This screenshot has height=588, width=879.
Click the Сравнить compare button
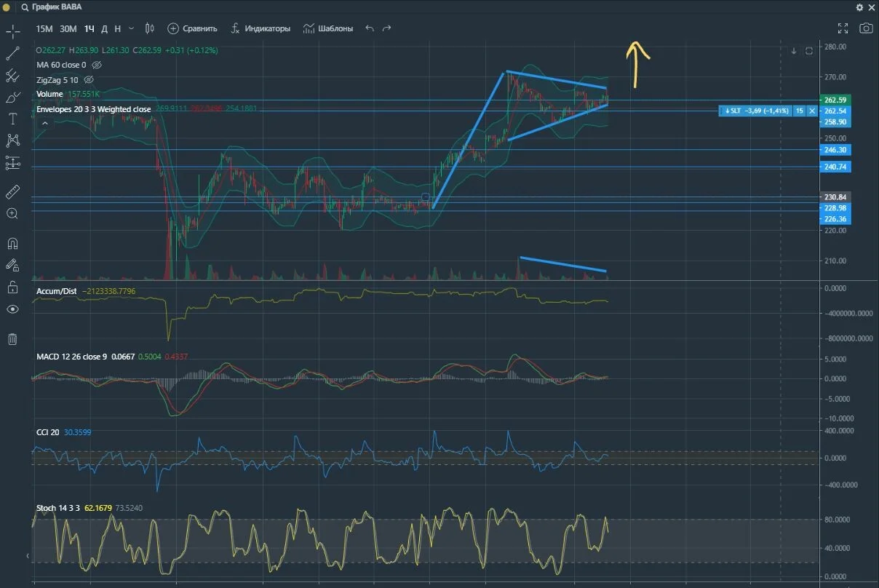(x=193, y=28)
